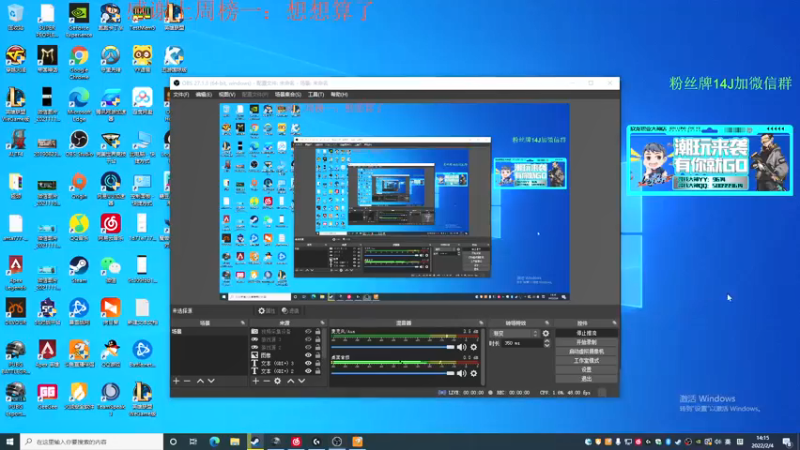800x450 pixels.
Task: Enable 工作室模式 (Studio Mode)
Action: coord(586,361)
